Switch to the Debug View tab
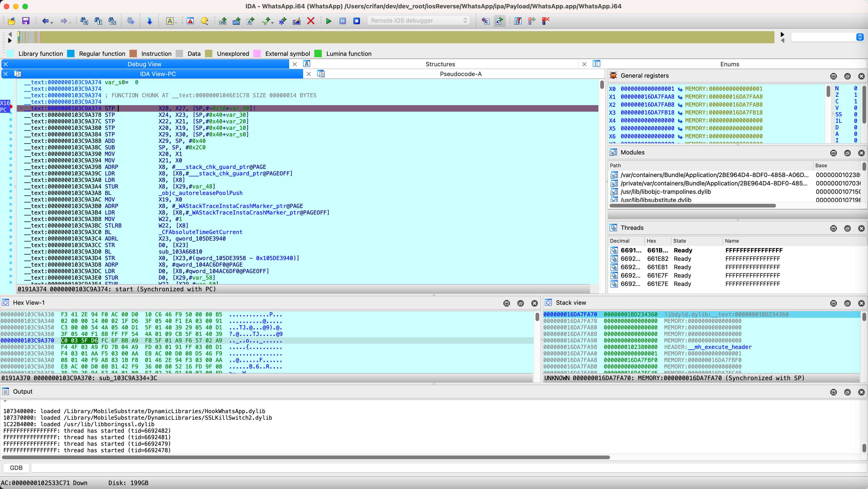Viewport: 868px width, 489px height. [145, 64]
